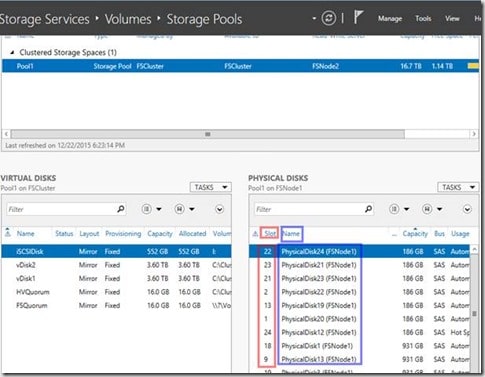Expand Physical Disks filter chevron
This screenshot has width=485, height=377.
[467, 209]
